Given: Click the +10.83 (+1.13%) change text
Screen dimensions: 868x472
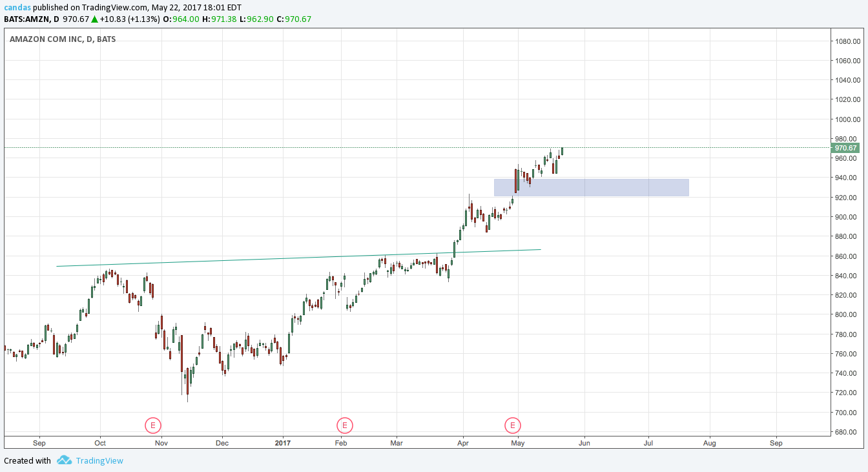Looking at the screenshot, I should click(129, 19).
